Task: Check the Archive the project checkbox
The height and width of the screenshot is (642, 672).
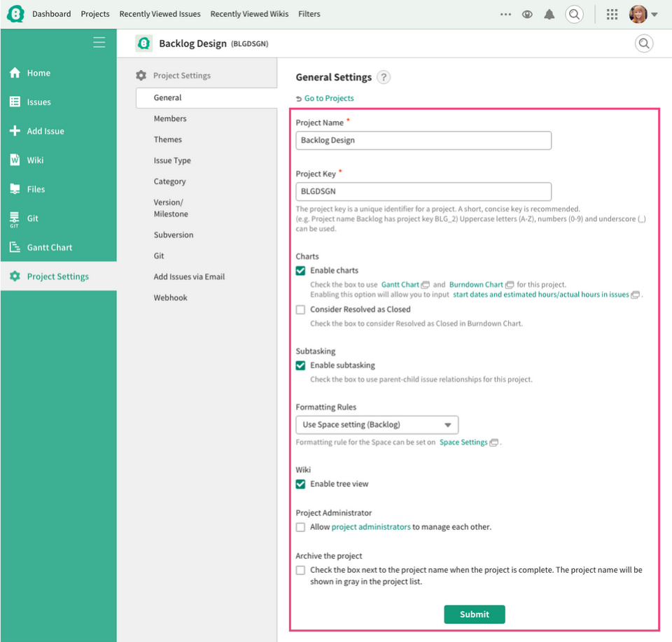Action: (x=300, y=571)
